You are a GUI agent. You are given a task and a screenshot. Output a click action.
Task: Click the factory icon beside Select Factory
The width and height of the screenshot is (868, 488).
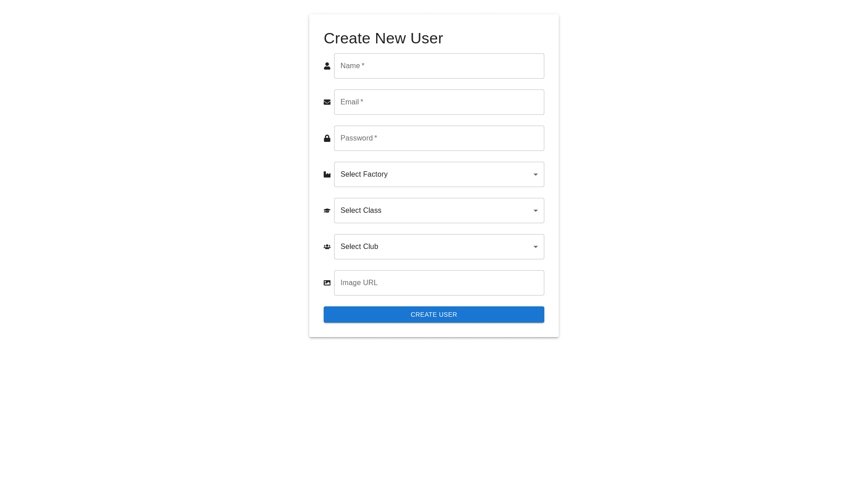[327, 174]
